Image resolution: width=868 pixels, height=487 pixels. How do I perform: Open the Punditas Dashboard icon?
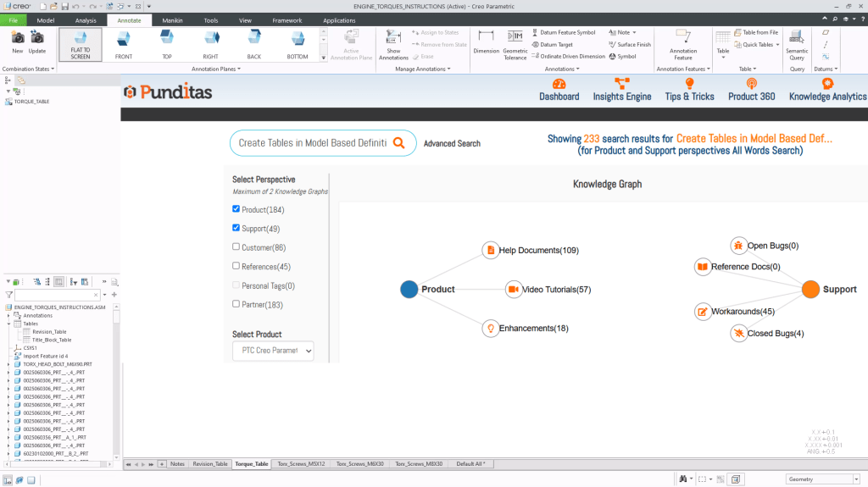pyautogui.click(x=559, y=84)
